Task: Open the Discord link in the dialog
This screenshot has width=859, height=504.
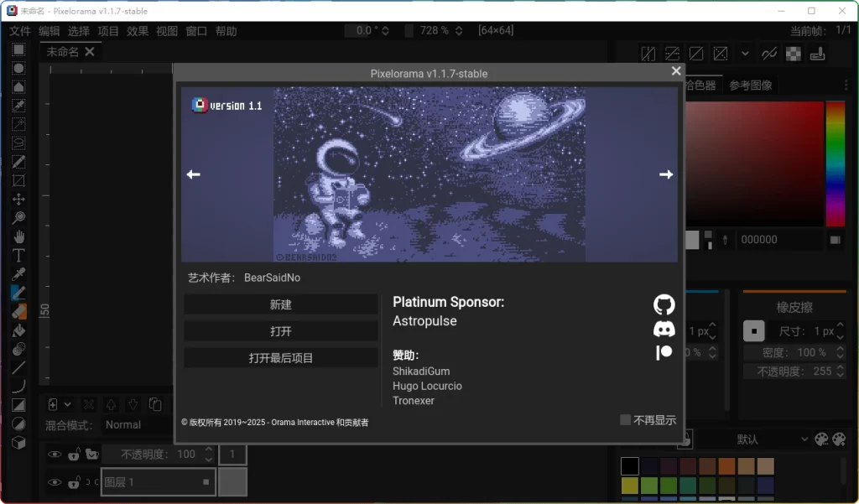Action: (x=664, y=330)
